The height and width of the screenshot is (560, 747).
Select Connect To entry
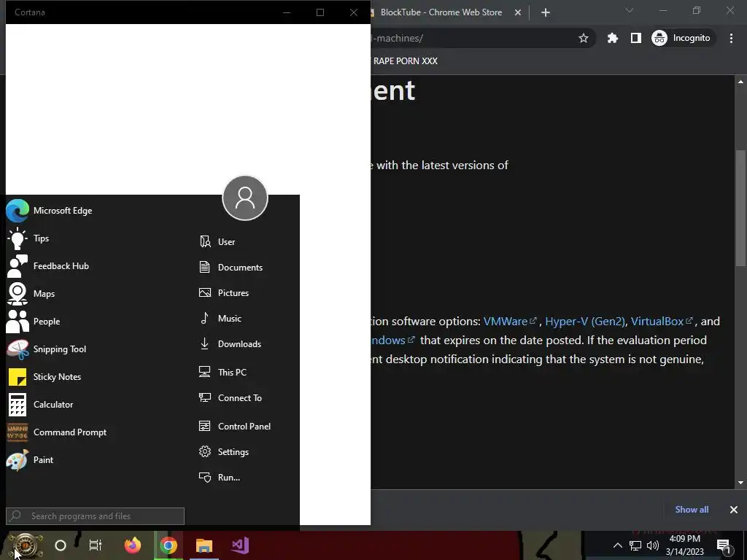coord(231,397)
